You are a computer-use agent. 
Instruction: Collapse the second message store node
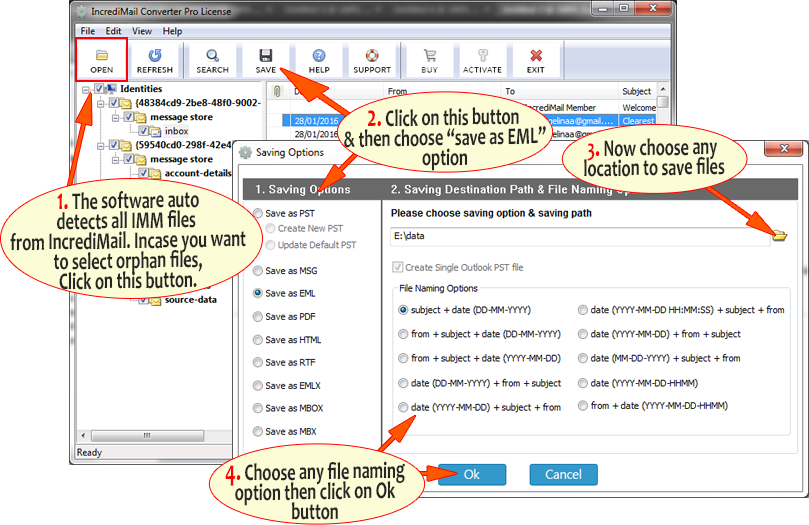[x=116, y=159]
